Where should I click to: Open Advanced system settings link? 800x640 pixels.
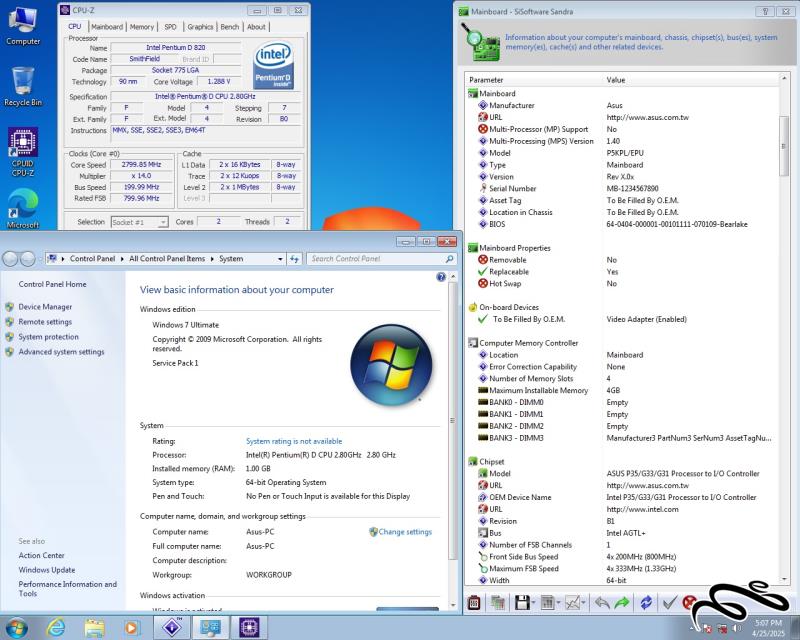(x=61, y=352)
